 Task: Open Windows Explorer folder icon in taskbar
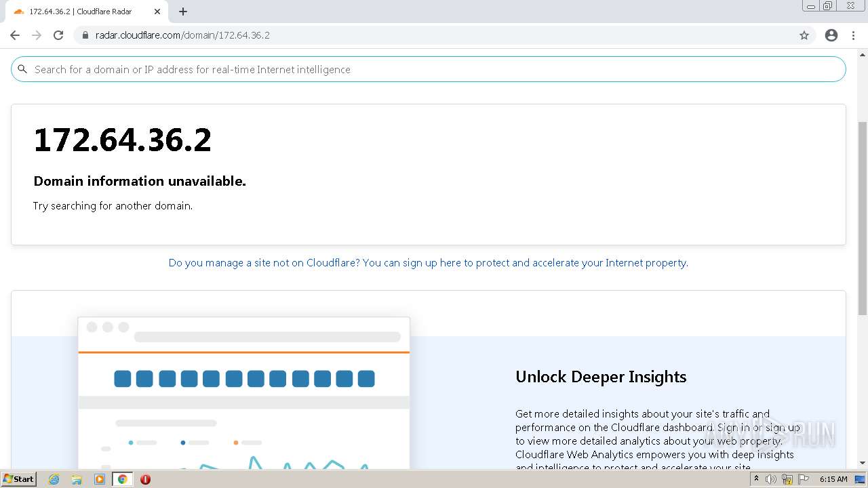77,479
